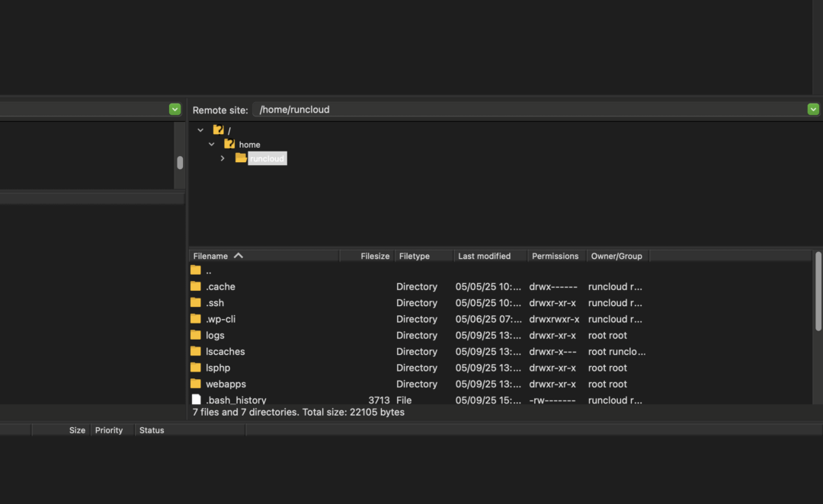
Task: Click the 'root root' owner of logs
Action: (607, 336)
